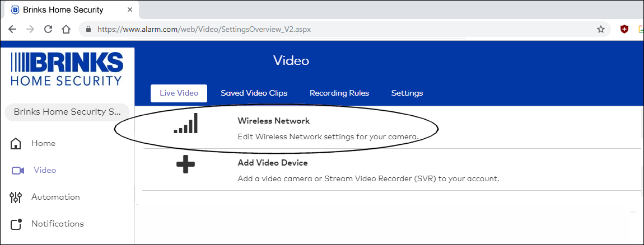Open the Brinks Home Security S... account selector

click(x=67, y=112)
